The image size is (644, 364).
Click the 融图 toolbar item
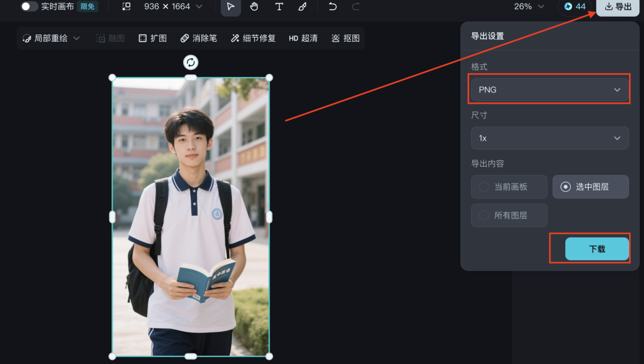tap(110, 38)
